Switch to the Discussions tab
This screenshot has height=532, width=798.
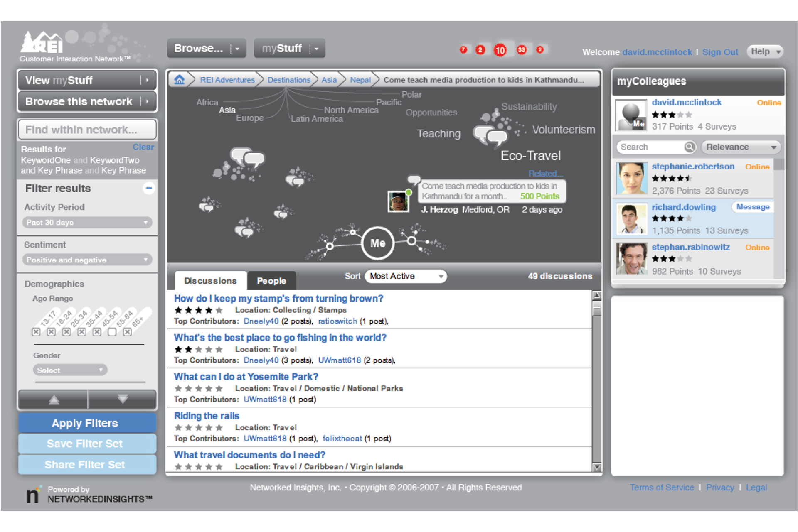[211, 281]
